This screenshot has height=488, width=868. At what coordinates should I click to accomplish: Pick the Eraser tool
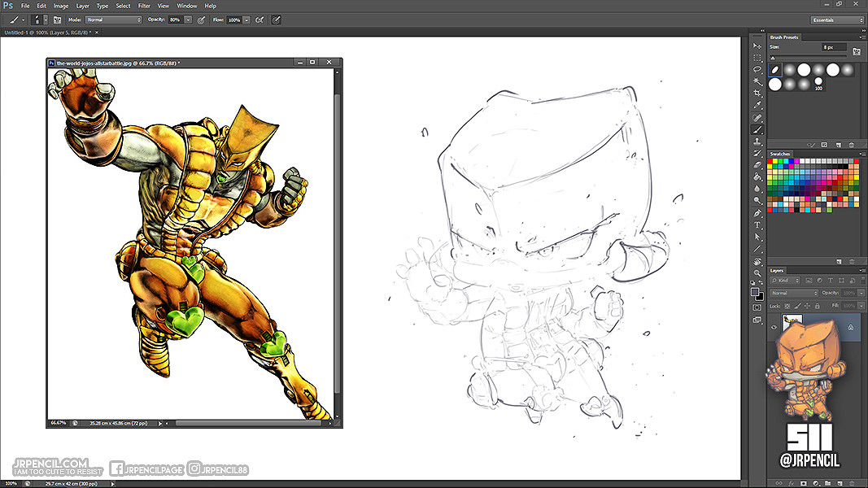coord(757,163)
